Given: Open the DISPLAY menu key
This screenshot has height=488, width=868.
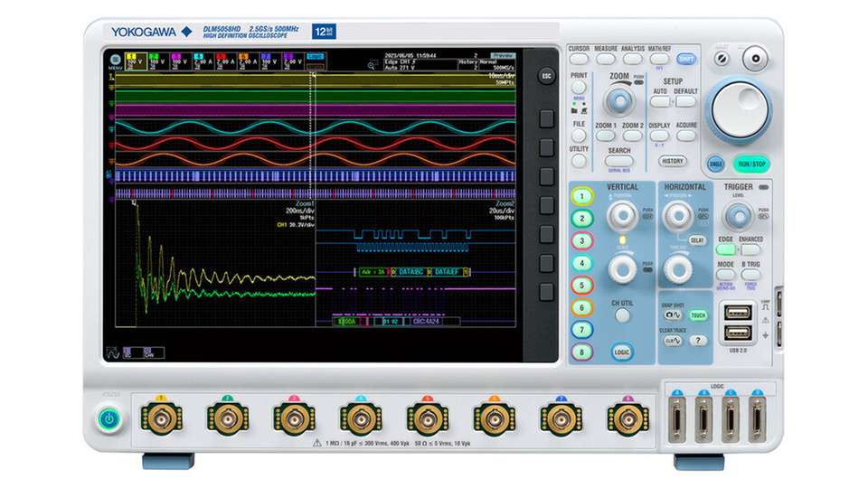Looking at the screenshot, I should (x=659, y=136).
